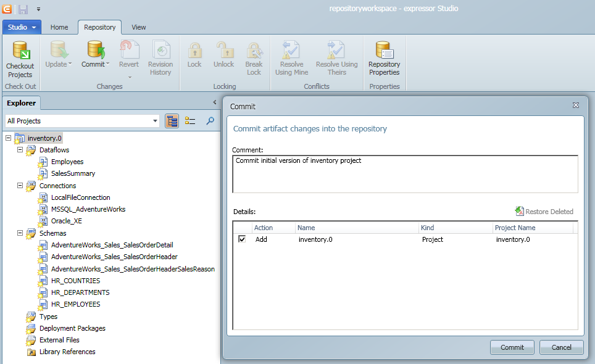The width and height of the screenshot is (595, 364).
Task: Collapse the inventory.0 project node
Action: [x=9, y=138]
